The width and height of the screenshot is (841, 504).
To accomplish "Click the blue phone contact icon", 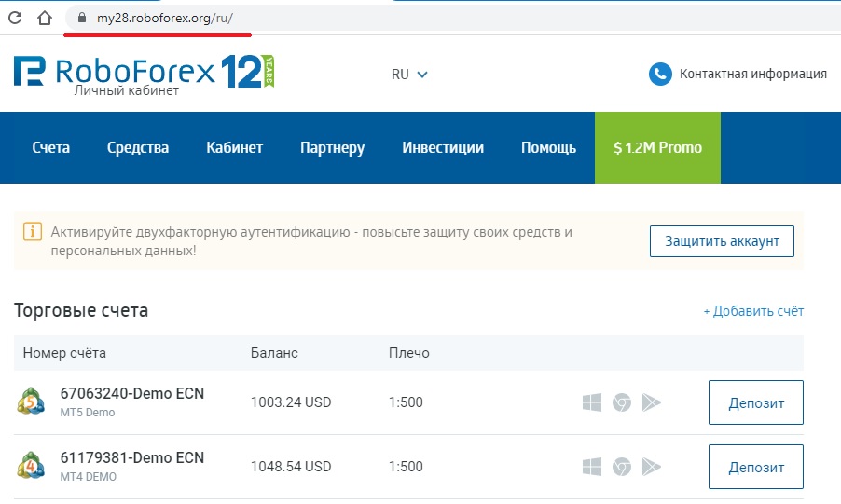I will [x=660, y=74].
